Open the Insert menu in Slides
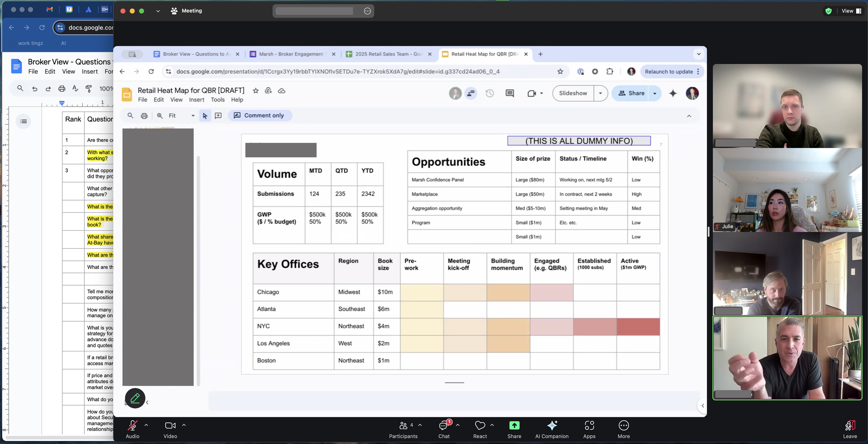 point(197,100)
